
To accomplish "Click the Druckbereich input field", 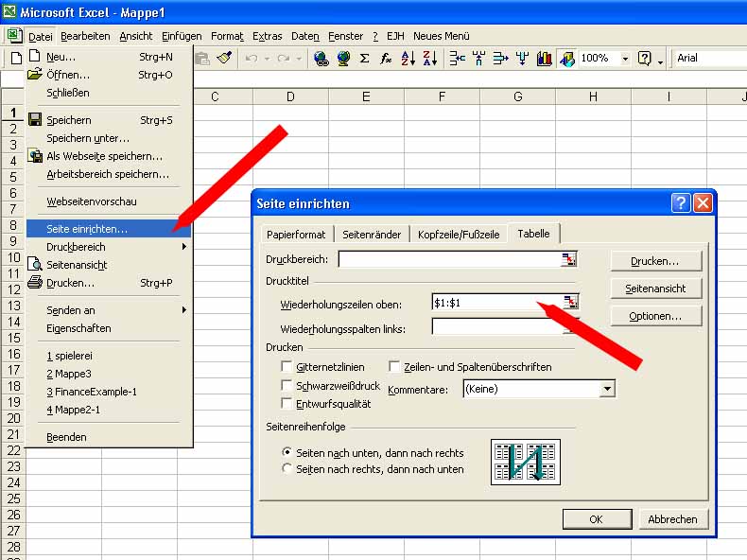I will click(449, 259).
